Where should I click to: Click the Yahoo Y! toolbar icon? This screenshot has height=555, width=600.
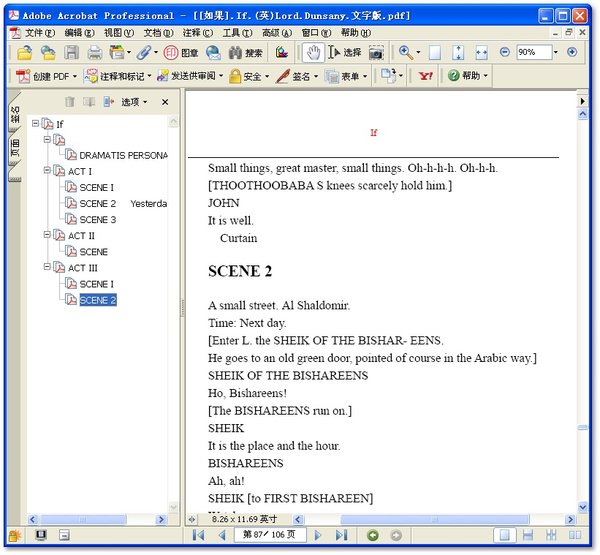[425, 76]
